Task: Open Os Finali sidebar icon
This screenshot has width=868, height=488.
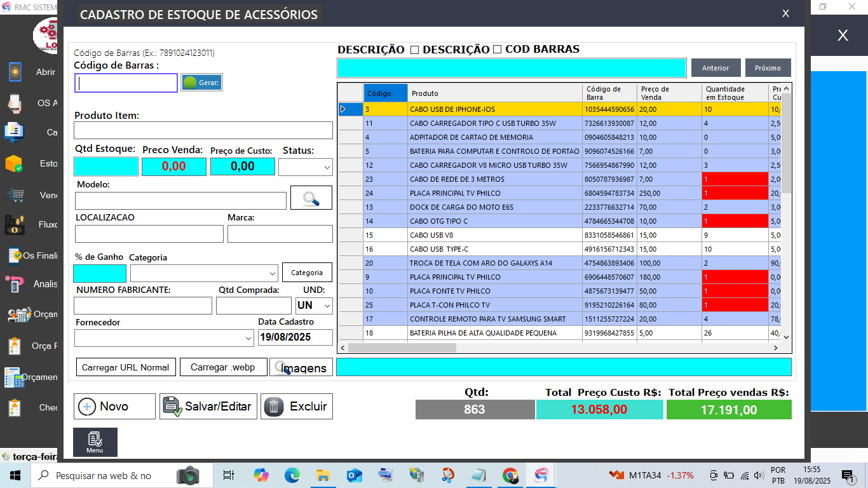Action: pyautogui.click(x=15, y=255)
